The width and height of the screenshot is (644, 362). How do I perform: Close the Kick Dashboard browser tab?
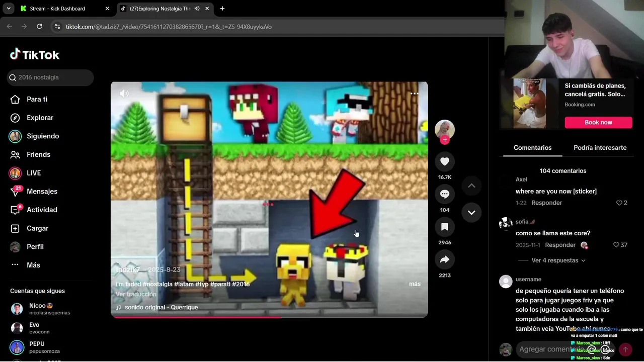pos(107,9)
